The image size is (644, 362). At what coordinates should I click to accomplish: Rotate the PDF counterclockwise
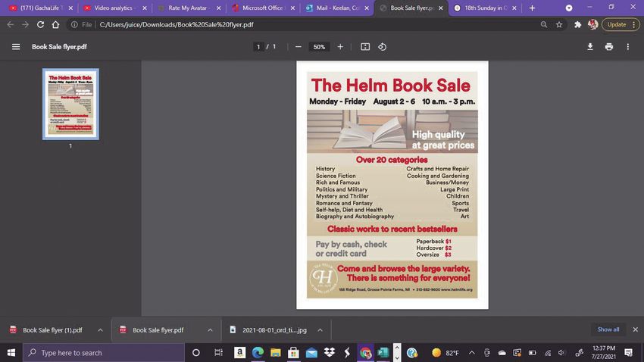383,47
